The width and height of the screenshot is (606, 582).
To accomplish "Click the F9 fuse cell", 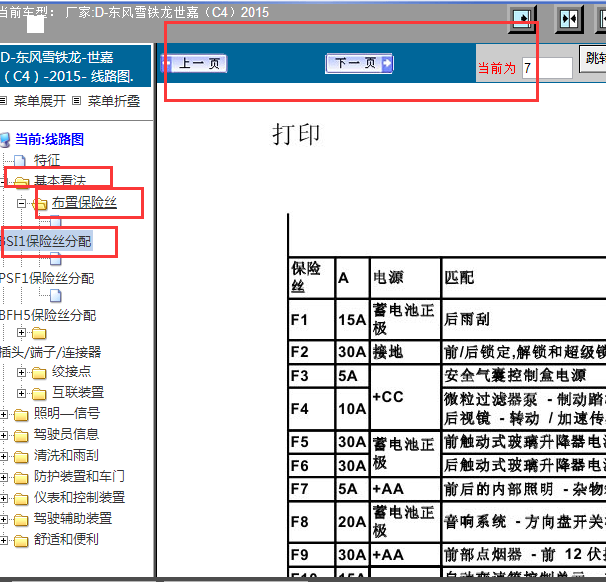I will (x=312, y=555).
